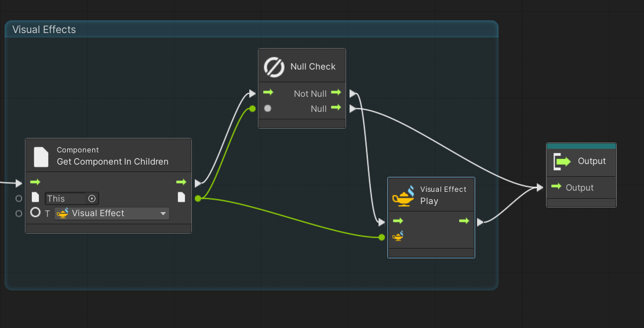Click the Null Check control input arrow
Screen dimensions: 644x328
tap(268, 92)
